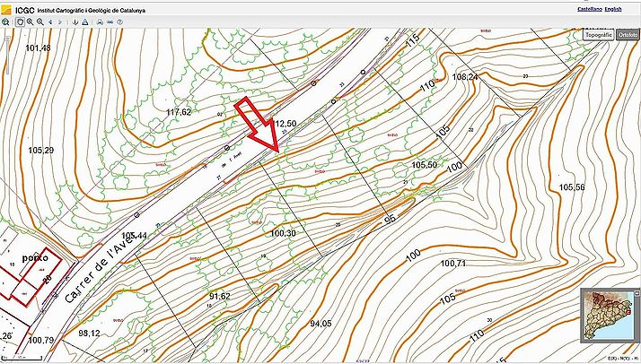Change language to English
Screen dimensions: 641x364
pos(613,9)
